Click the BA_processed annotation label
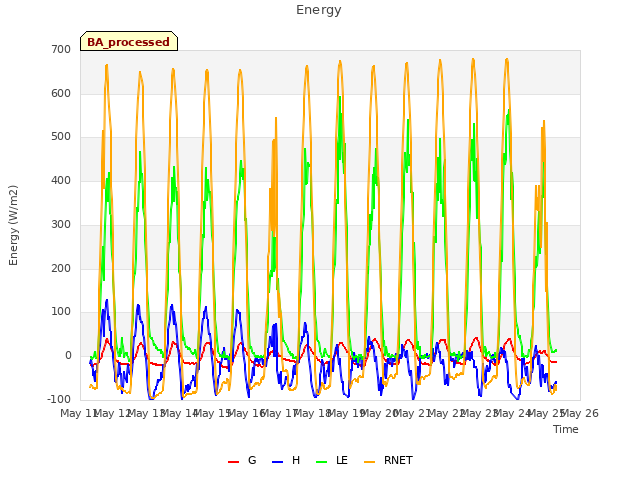Image resolution: width=640 pixels, height=480 pixels. [x=129, y=42]
